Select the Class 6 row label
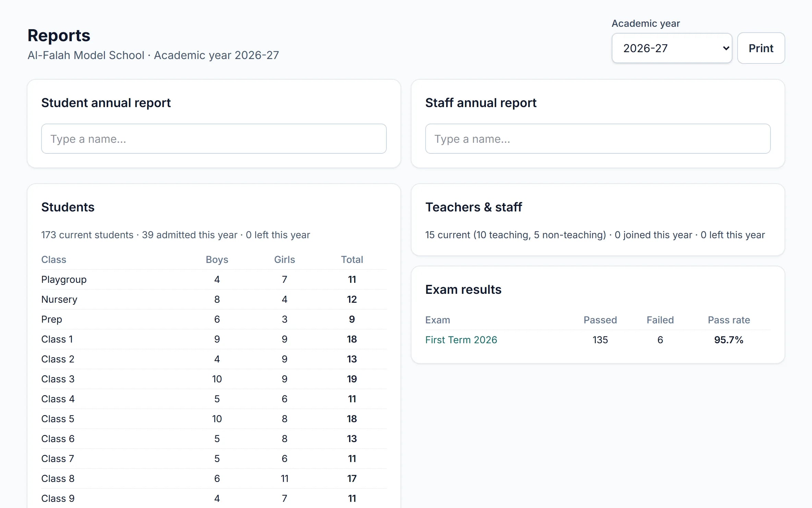 (x=58, y=439)
